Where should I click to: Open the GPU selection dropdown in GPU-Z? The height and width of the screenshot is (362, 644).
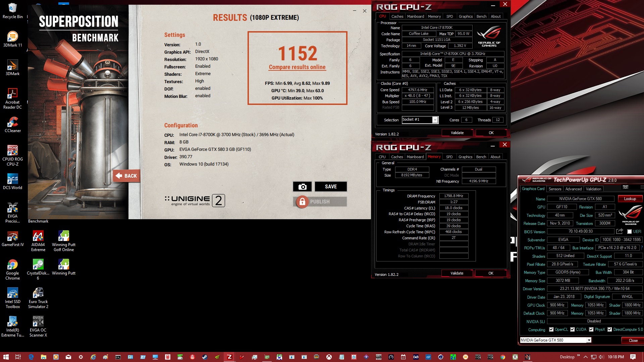589,340
